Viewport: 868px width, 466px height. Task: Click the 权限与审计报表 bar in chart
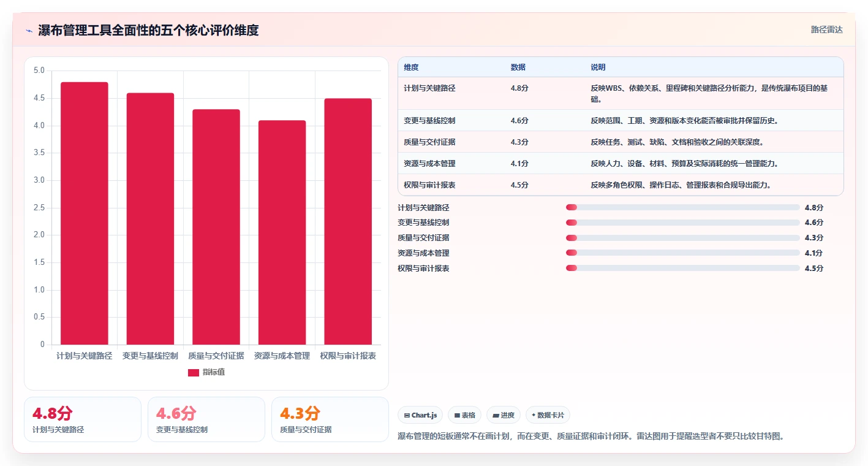tap(348, 221)
